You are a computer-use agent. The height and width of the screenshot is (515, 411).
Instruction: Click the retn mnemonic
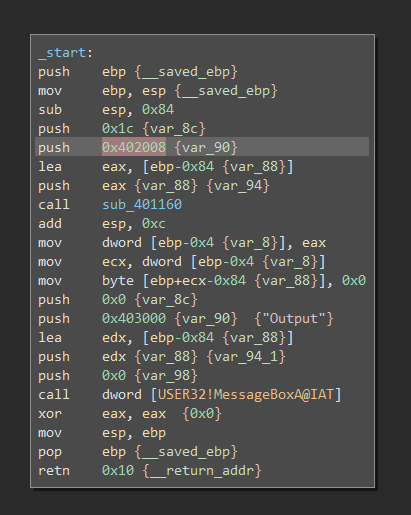(54, 470)
